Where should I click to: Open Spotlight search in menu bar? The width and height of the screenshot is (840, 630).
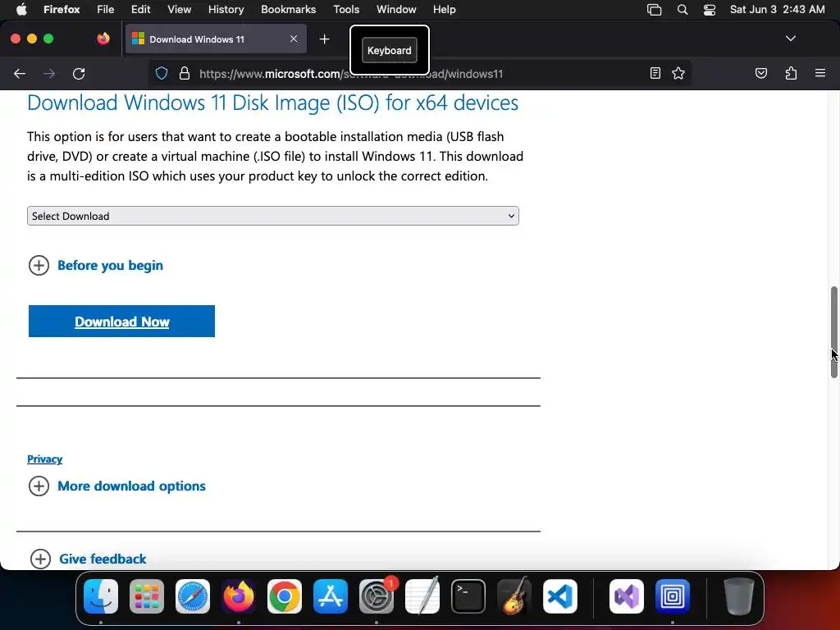click(682, 10)
